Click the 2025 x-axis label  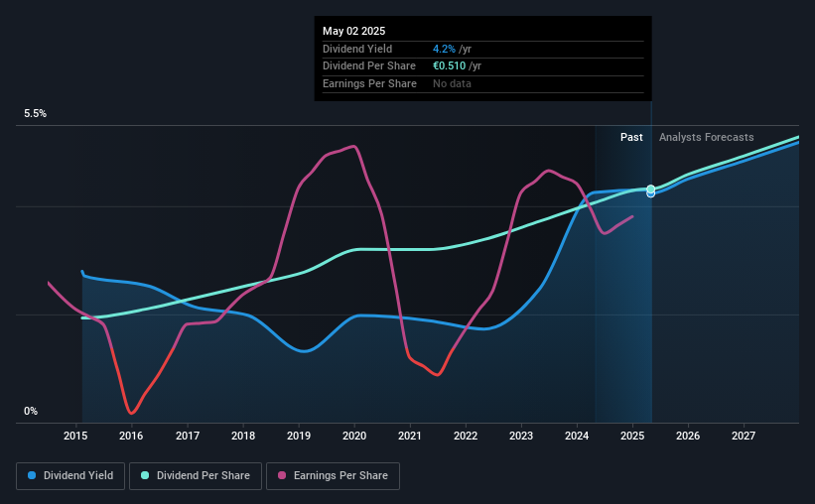point(632,436)
